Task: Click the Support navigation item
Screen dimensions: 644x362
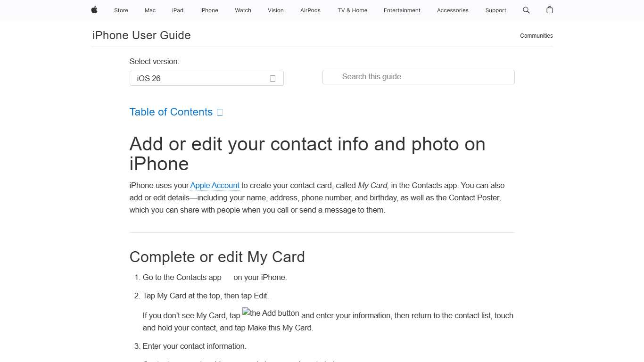Action: coord(495,10)
